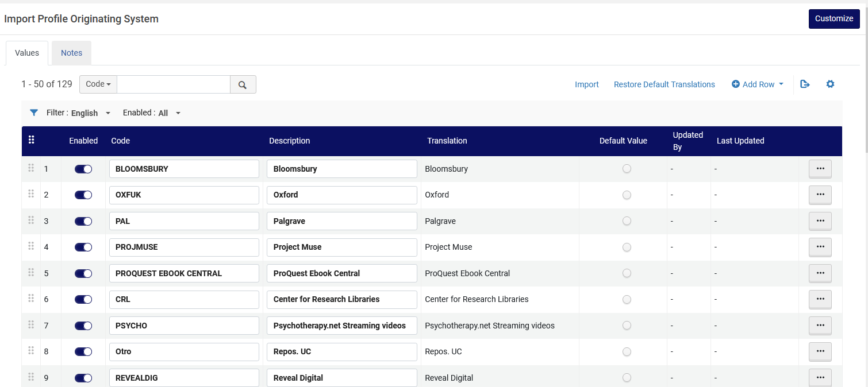Toggle the PSYCHO enabled switch
The height and width of the screenshot is (387, 868).
[x=83, y=326]
